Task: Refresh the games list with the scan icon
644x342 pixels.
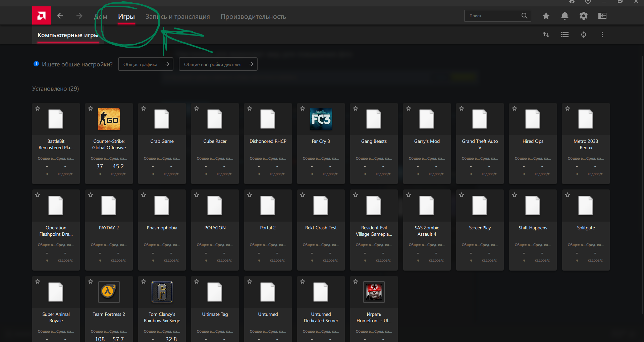Action: pos(584,35)
